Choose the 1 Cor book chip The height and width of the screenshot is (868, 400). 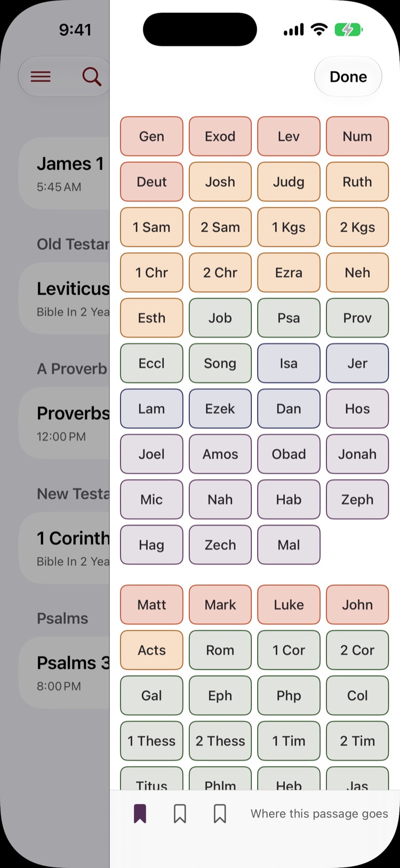point(289,650)
